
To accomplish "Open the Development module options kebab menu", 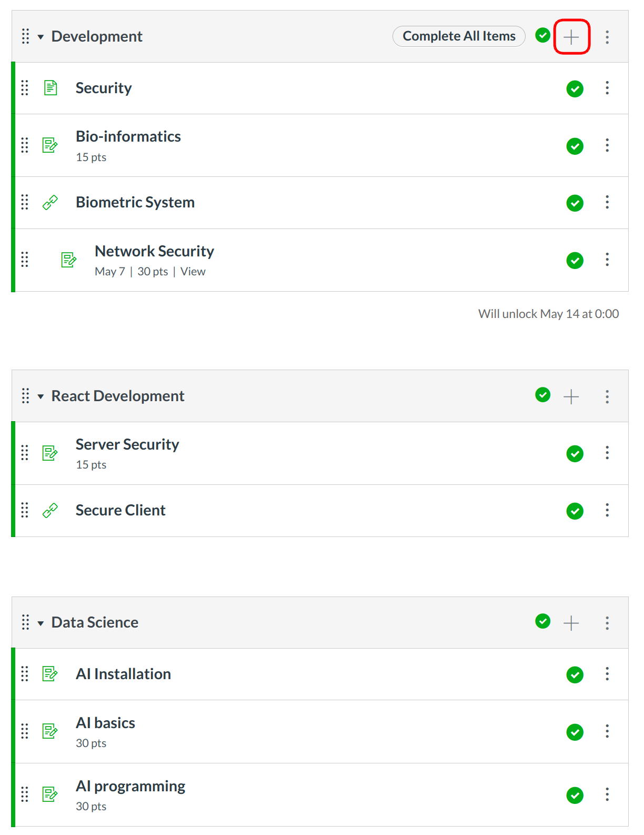I will [607, 37].
